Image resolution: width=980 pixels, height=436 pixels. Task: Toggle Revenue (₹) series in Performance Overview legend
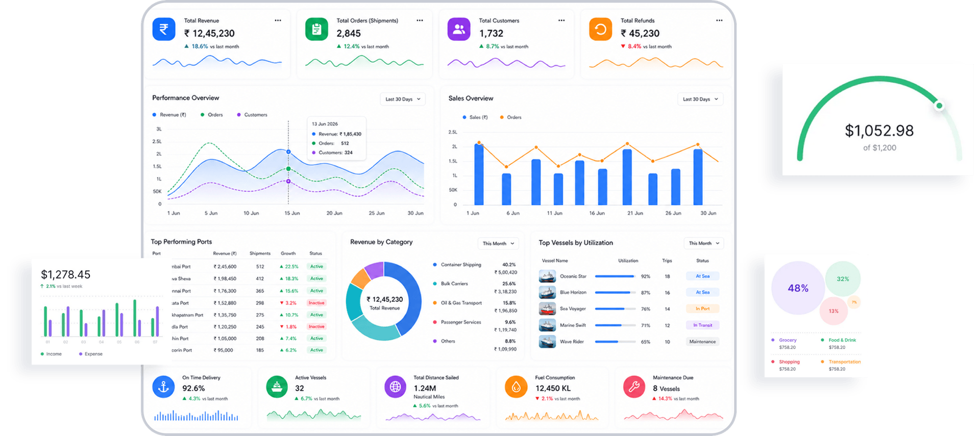pos(169,115)
